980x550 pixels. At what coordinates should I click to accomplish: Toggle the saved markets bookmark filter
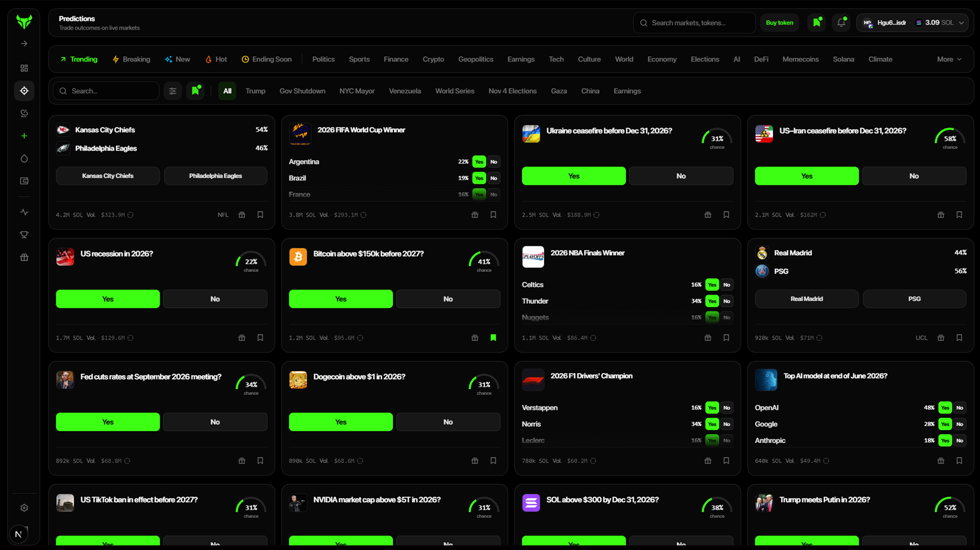(x=195, y=91)
